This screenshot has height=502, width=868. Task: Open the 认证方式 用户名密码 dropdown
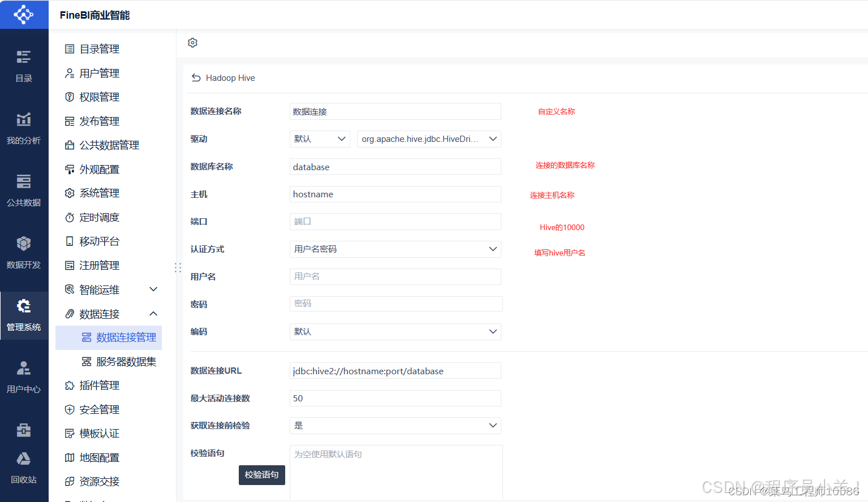pos(396,249)
